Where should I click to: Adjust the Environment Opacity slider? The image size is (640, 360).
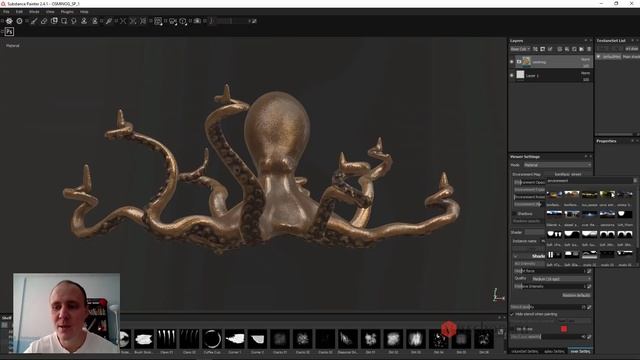(x=529, y=182)
